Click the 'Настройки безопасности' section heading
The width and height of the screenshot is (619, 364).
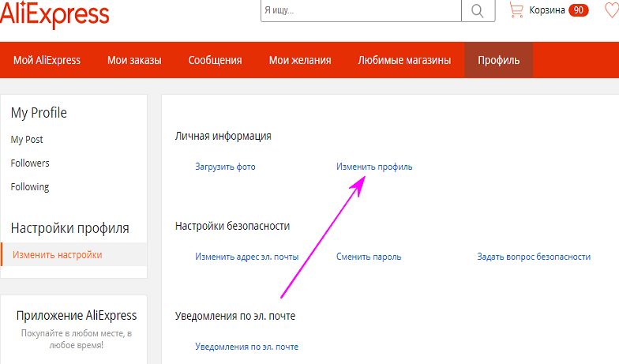[x=232, y=226]
